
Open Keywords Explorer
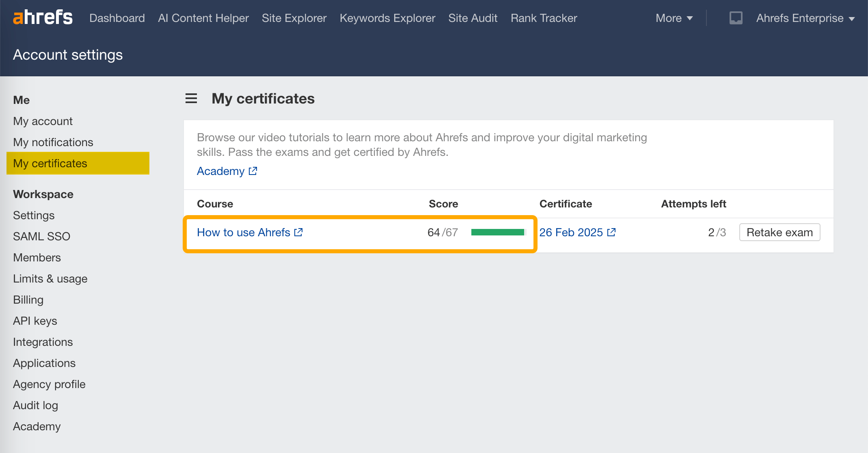point(388,18)
